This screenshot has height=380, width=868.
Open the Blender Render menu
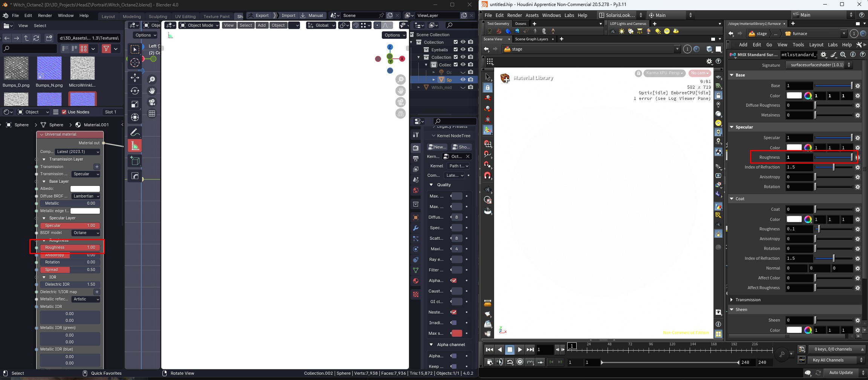(x=45, y=15)
